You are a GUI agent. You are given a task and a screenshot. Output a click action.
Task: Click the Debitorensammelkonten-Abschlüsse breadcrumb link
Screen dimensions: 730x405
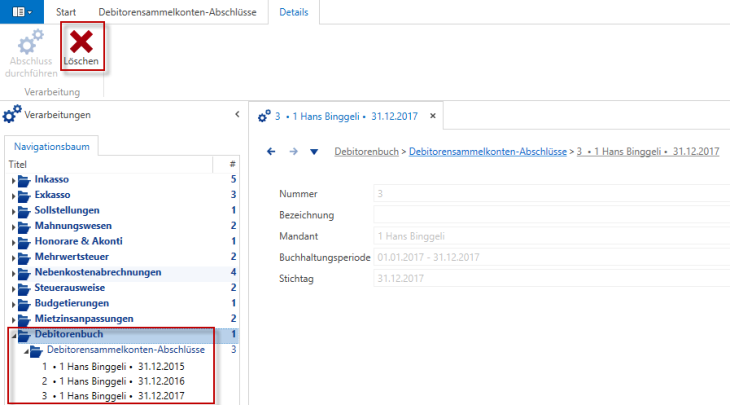(488, 152)
